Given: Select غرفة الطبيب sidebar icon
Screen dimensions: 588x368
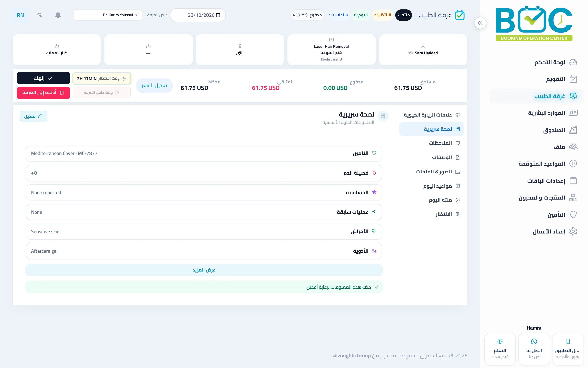Looking at the screenshot, I should pyautogui.click(x=573, y=96).
